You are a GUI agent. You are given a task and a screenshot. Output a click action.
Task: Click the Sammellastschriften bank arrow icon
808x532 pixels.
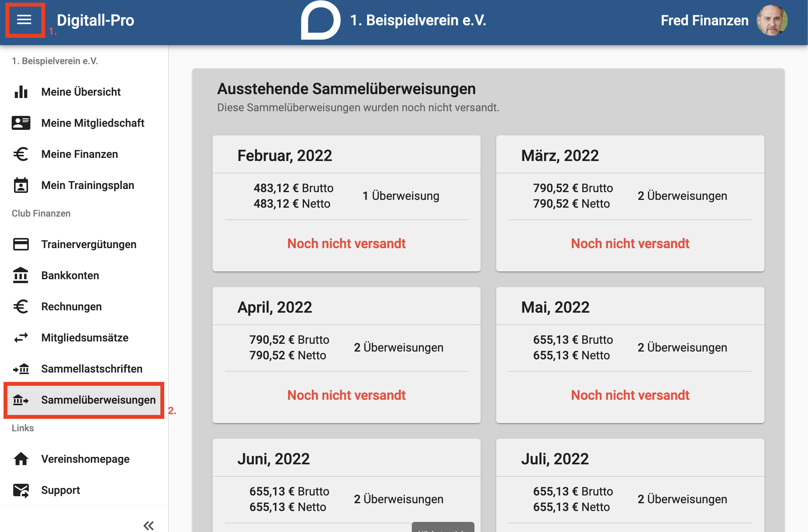tap(21, 369)
